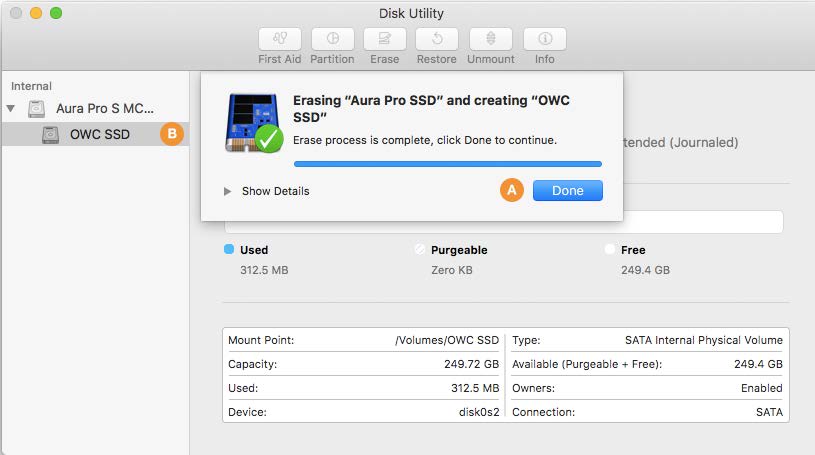Click Mount Point /Volumes/OWC SSD value
Screen dimensions: 815x455
446,340
